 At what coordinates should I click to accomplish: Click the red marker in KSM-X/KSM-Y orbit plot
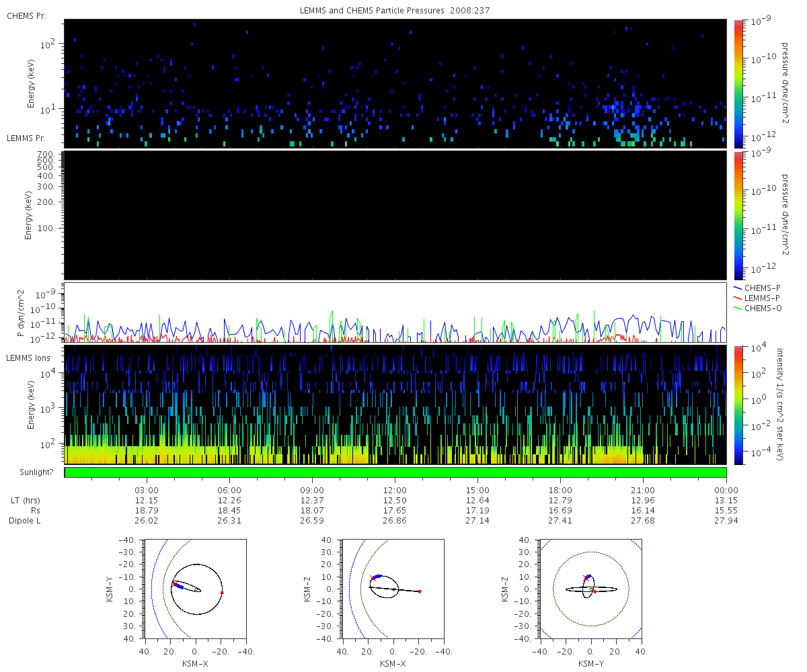click(x=222, y=593)
